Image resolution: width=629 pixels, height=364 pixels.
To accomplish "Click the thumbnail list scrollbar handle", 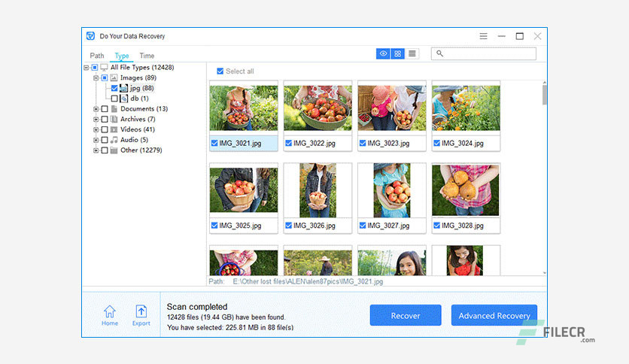I will coord(545,95).
